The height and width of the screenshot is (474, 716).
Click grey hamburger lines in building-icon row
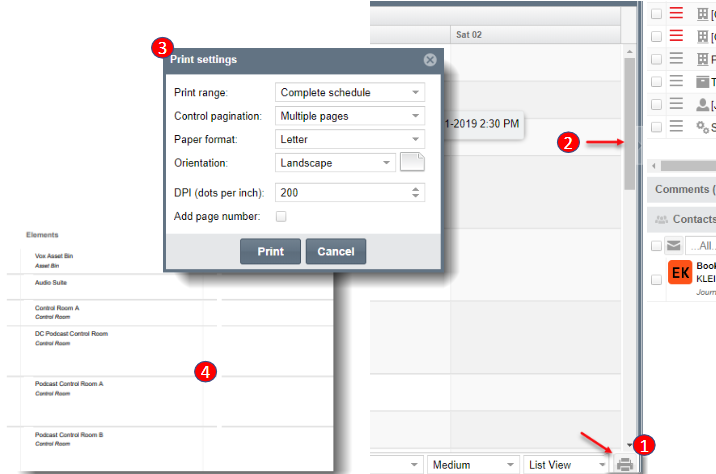676,58
